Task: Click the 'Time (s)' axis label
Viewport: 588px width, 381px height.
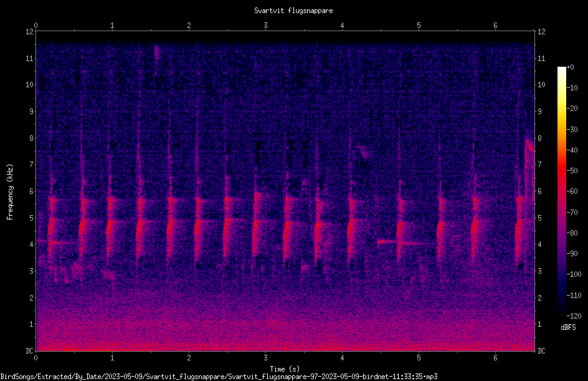Action: pos(285,369)
